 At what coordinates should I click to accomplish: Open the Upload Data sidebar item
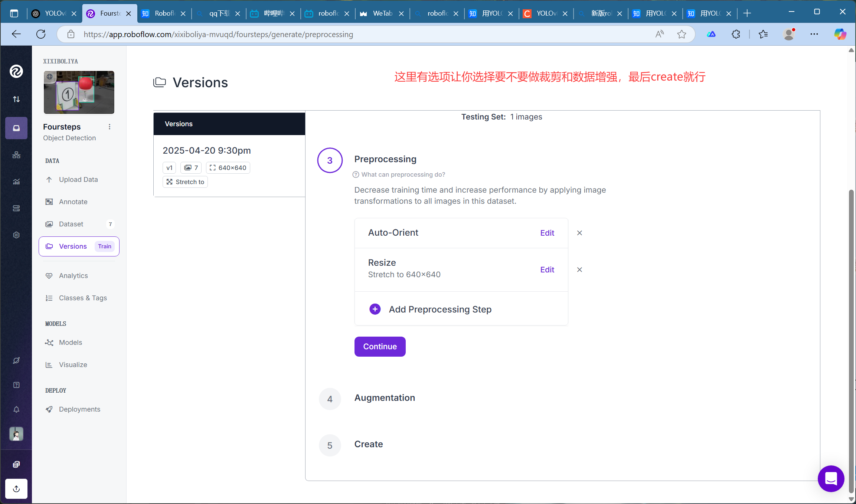[78, 180]
